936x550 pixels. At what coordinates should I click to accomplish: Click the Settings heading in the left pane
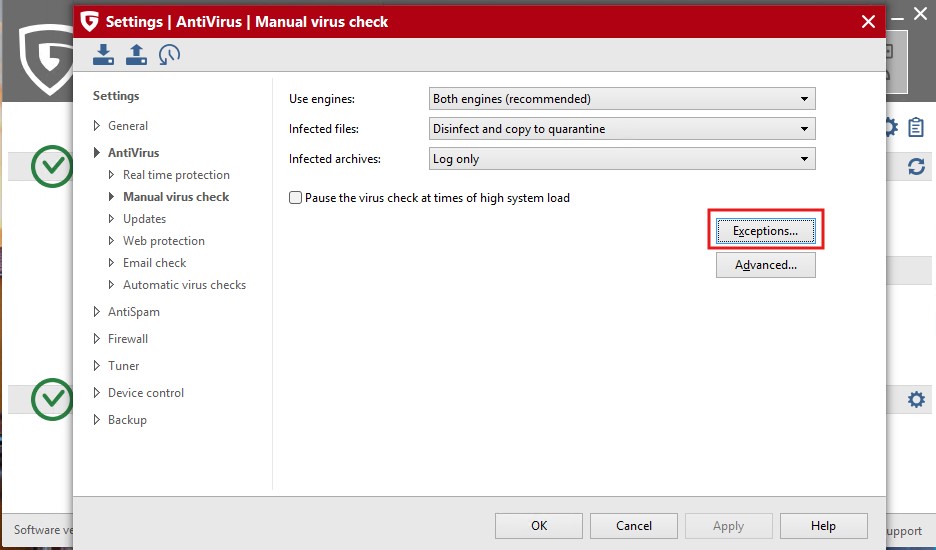116,96
